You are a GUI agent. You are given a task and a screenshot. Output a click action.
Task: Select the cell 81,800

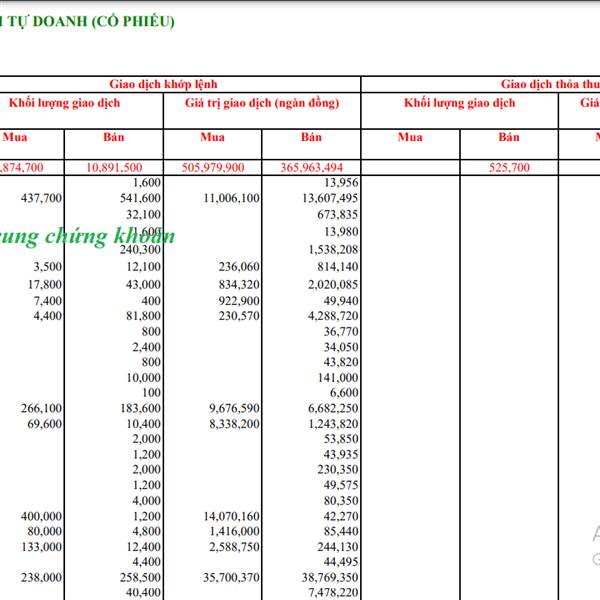[143, 316]
